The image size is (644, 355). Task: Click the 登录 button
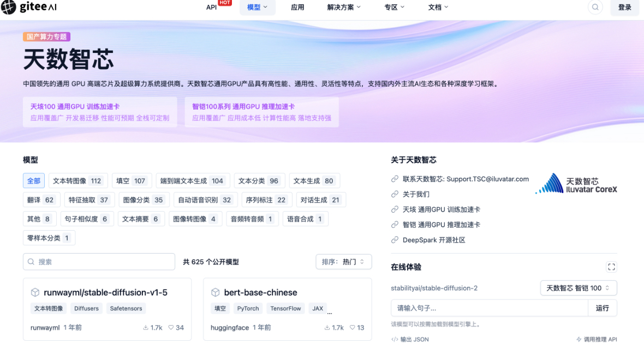coord(625,8)
